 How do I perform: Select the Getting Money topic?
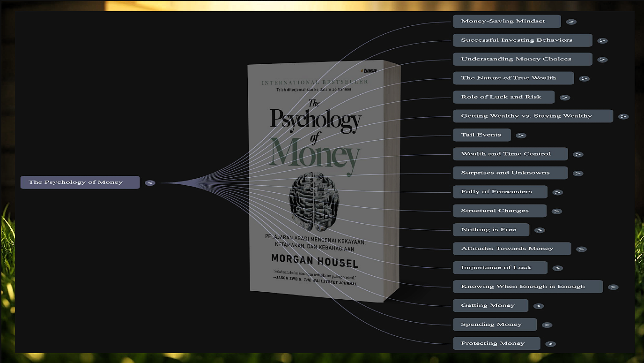491,305
